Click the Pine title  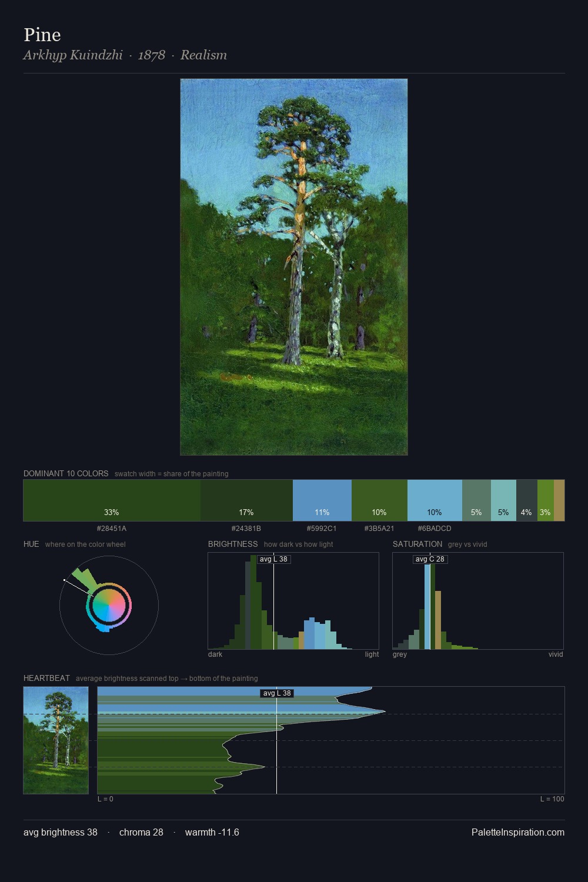tap(42, 35)
